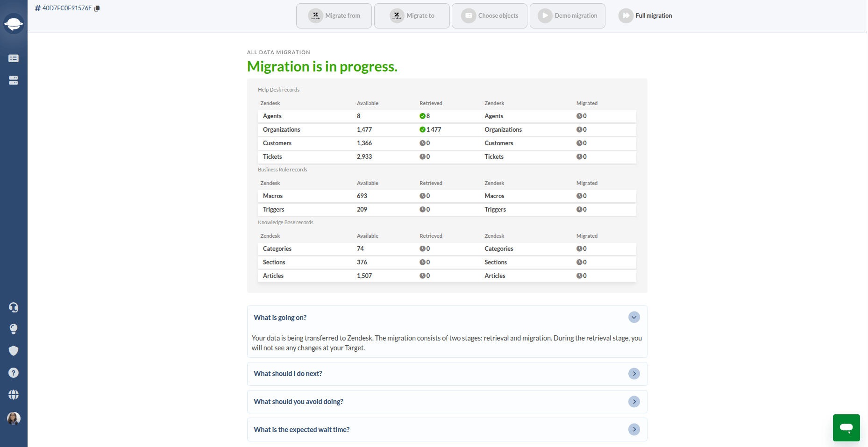Click the clock icon in Customers migrated

pyautogui.click(x=579, y=143)
